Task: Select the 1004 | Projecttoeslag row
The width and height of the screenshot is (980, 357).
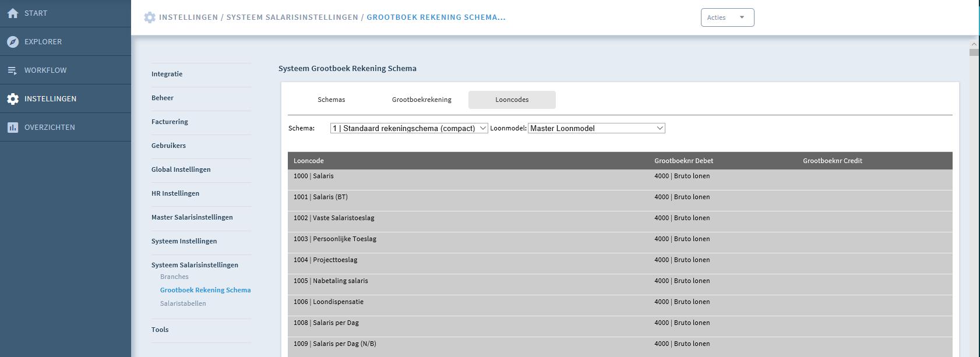Action: pos(620,264)
